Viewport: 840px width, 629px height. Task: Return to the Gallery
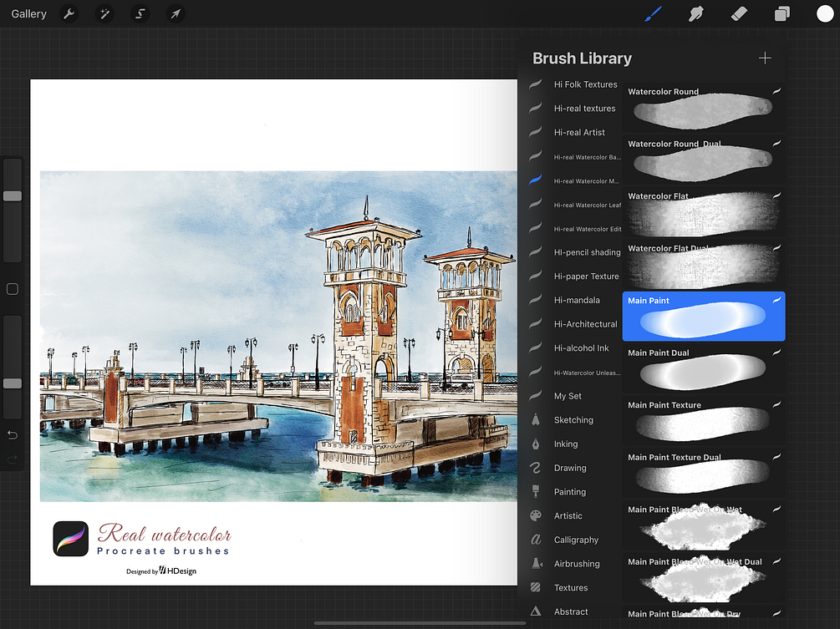click(x=29, y=14)
